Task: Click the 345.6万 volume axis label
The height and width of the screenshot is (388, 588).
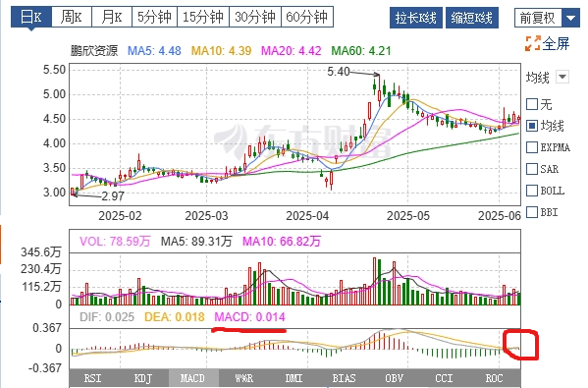Action: coord(41,252)
